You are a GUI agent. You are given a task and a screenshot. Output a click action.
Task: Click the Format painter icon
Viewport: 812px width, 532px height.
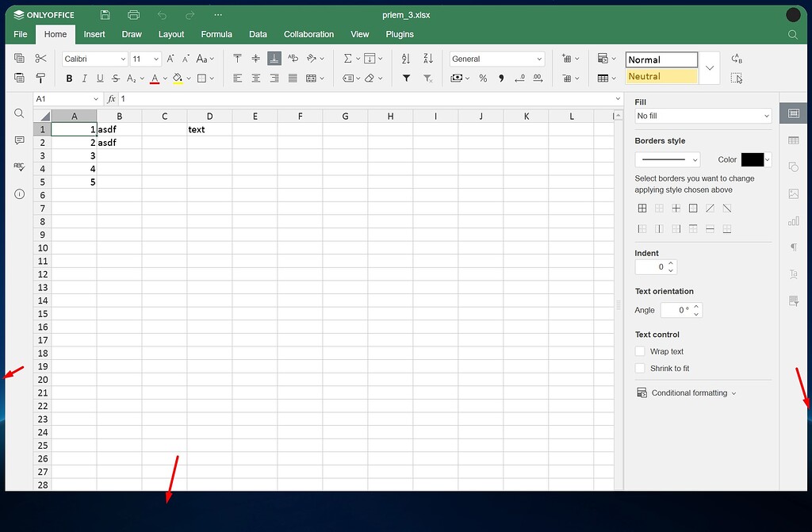(40, 78)
